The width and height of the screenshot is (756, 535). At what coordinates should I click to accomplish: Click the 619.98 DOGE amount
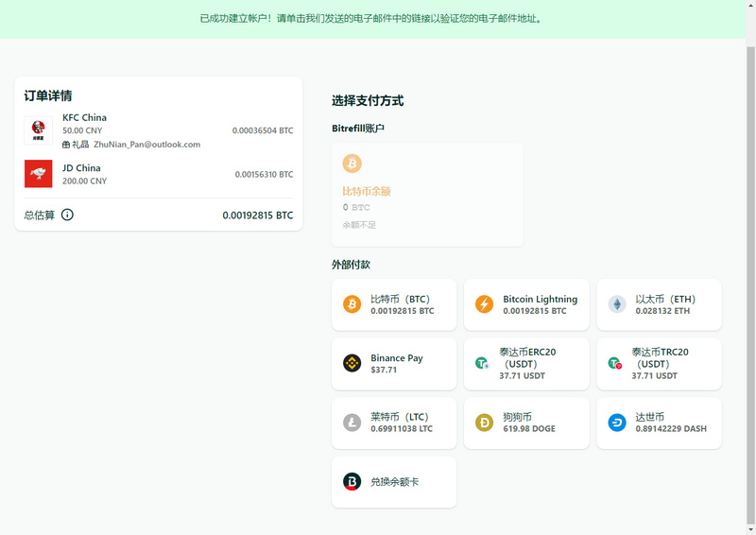[529, 429]
